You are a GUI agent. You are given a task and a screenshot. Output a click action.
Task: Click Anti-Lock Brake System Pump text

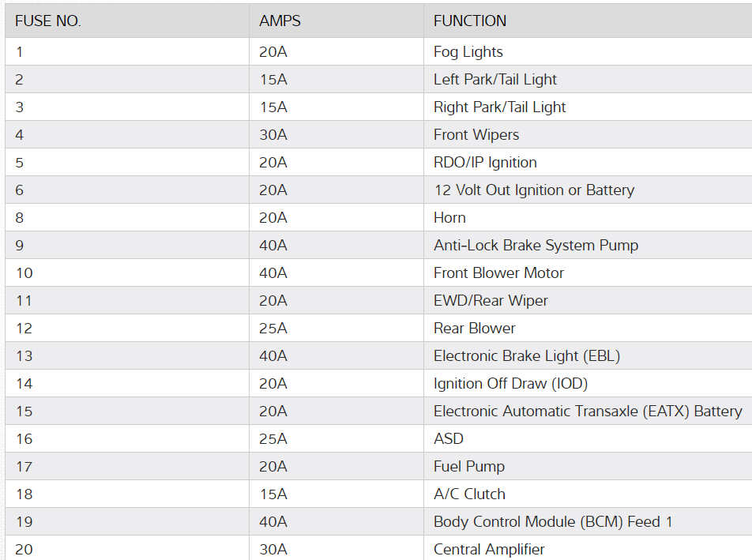(x=536, y=246)
